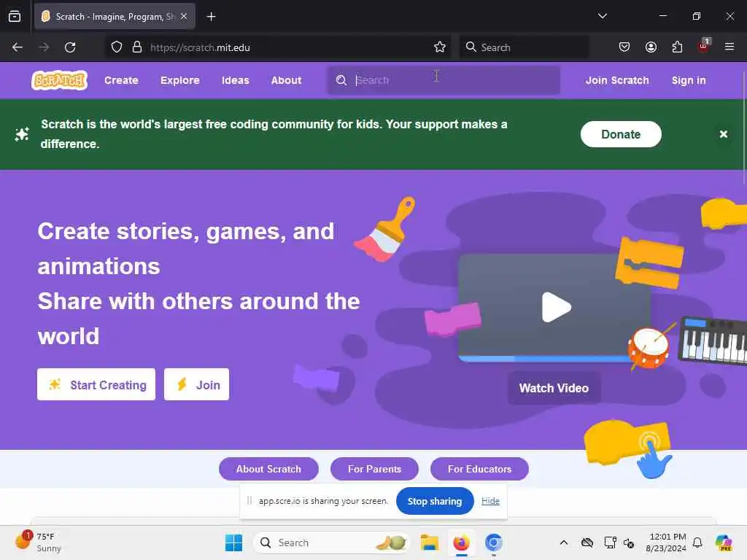The image size is (747, 560).
Task: Click the Firefox toolbar search box
Action: [x=524, y=47]
